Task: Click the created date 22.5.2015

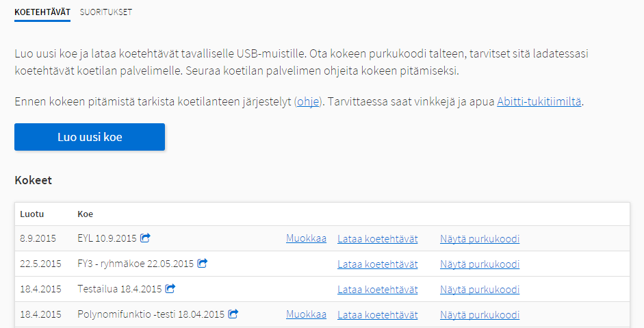Action: click(x=40, y=264)
